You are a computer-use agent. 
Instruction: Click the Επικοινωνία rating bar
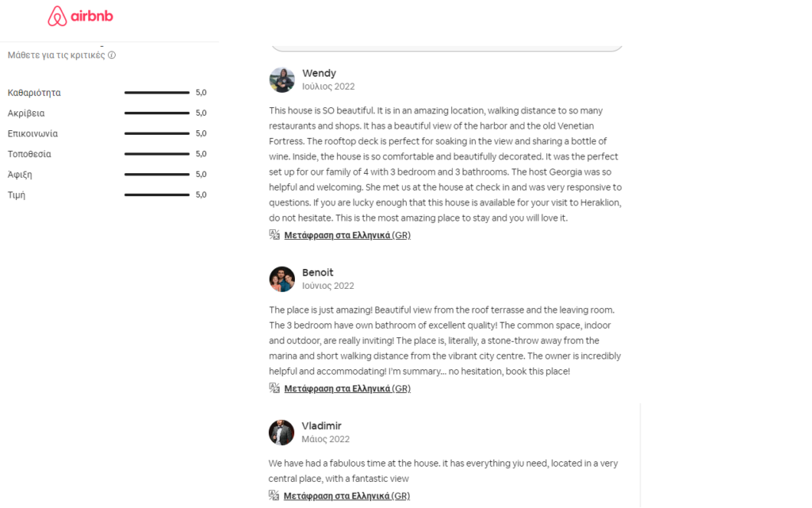(156, 133)
